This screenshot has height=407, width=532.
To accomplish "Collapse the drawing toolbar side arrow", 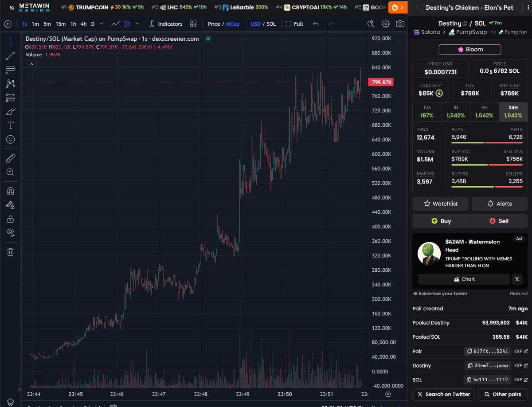I will pyautogui.click(x=20, y=390).
